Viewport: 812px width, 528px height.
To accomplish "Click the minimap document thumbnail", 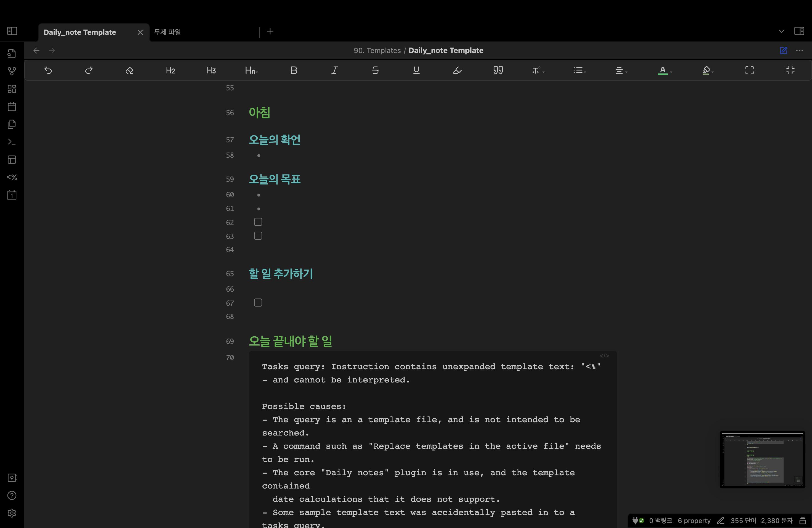I will tap(763, 460).
